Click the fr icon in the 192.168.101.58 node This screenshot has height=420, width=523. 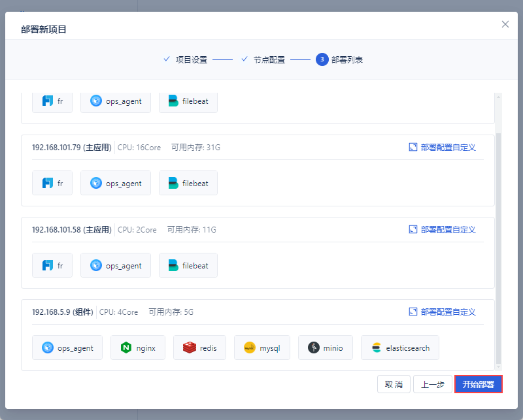pyautogui.click(x=47, y=265)
